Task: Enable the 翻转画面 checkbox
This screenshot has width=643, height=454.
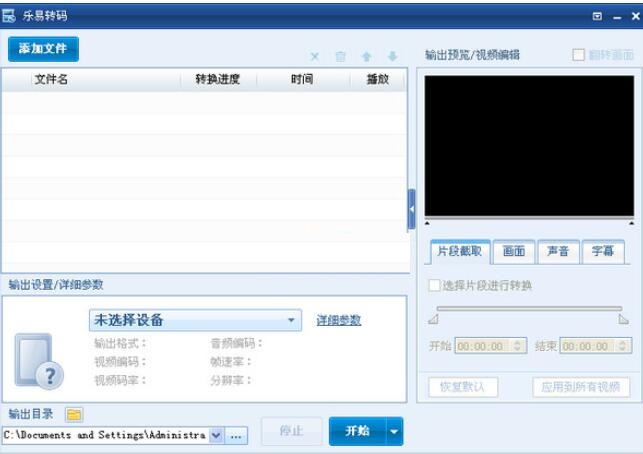Action: point(579,55)
